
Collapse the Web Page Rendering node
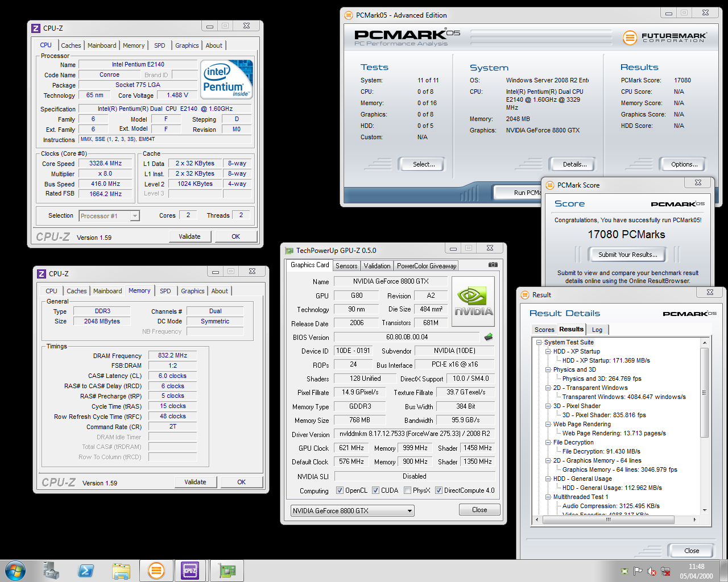(x=548, y=424)
